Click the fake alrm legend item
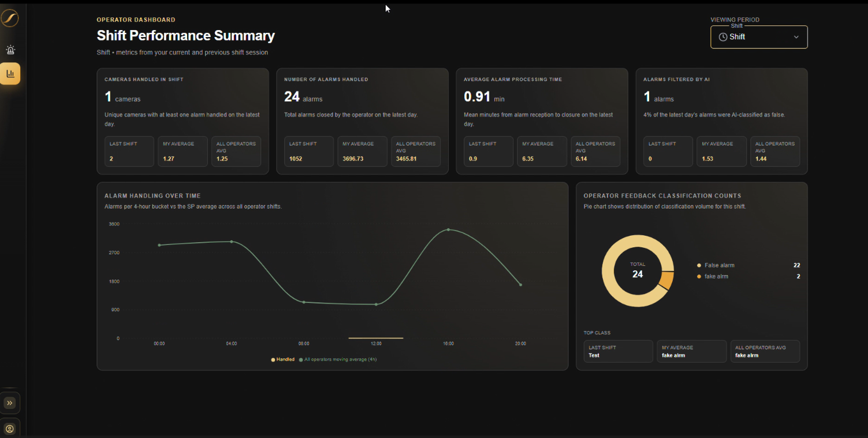The height and width of the screenshot is (438, 868). (x=713, y=276)
